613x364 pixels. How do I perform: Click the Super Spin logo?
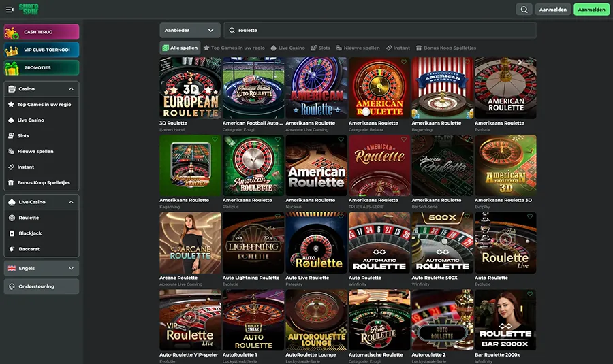29,10
